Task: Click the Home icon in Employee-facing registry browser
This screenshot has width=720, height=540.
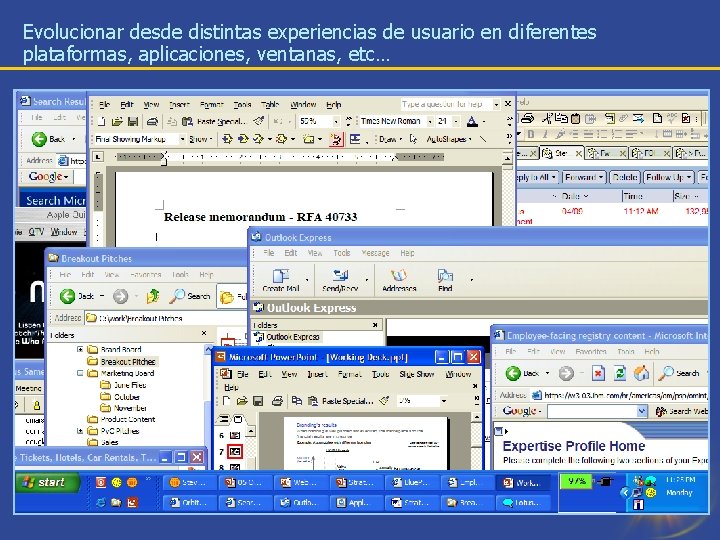Action: click(641, 373)
